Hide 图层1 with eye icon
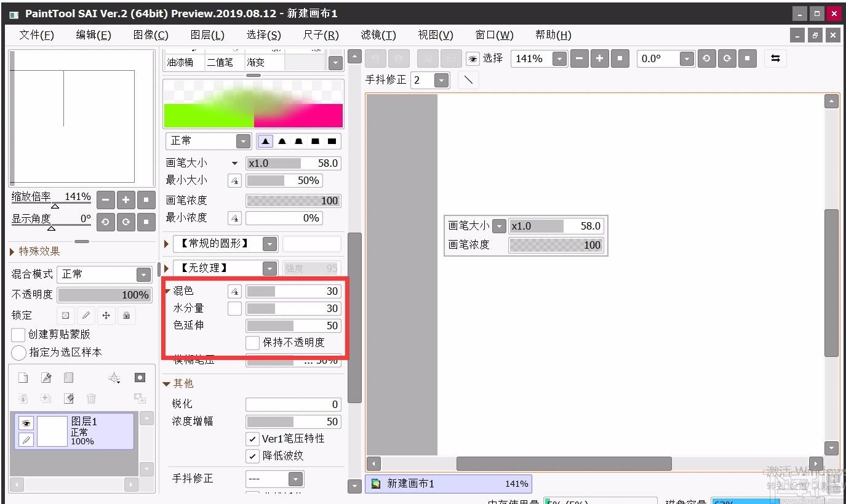 tap(26, 423)
